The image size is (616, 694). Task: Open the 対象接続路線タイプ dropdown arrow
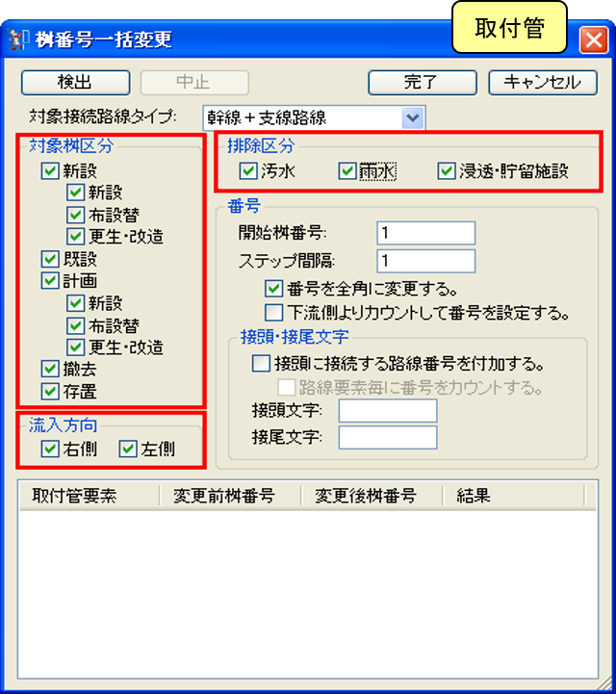tap(413, 117)
